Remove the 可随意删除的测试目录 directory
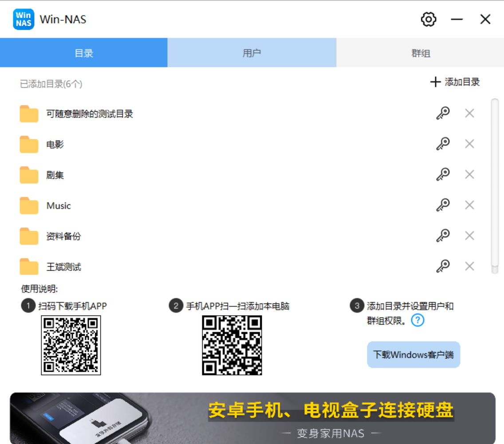Screen dimensions: 504x444 coord(469,113)
